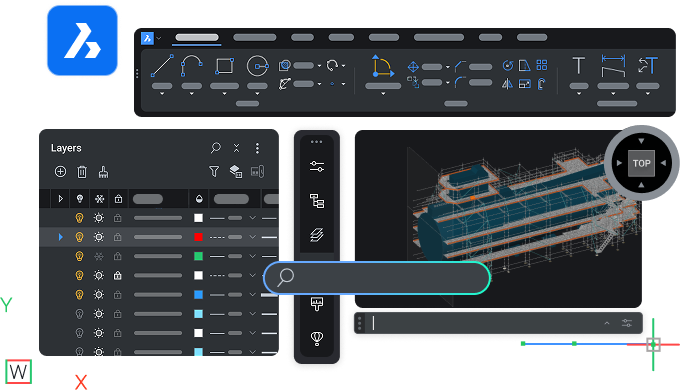Click the Move tool icon in ribbon
The width and height of the screenshot is (680, 390).
pyautogui.click(x=413, y=67)
